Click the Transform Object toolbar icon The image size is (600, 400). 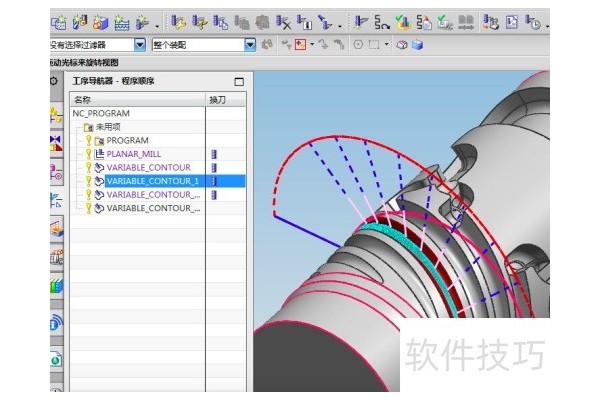325,23
